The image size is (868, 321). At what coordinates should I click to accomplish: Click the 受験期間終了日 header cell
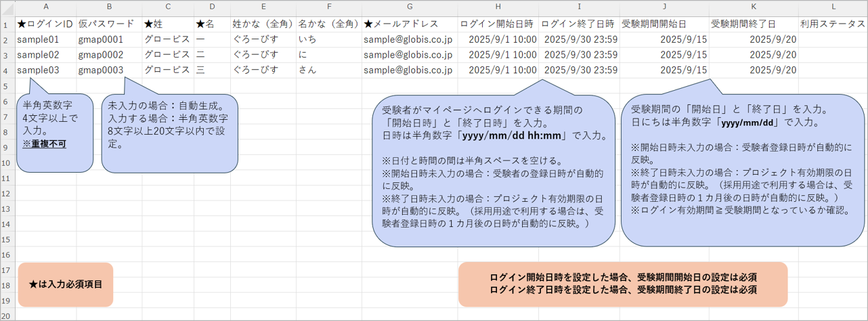pyautogui.click(x=754, y=24)
